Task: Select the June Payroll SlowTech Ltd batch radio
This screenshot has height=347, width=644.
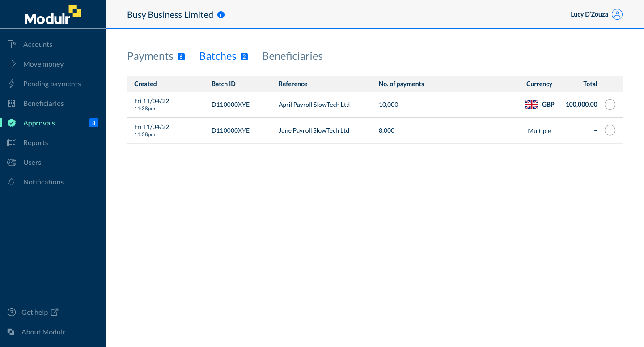Action: (610, 130)
